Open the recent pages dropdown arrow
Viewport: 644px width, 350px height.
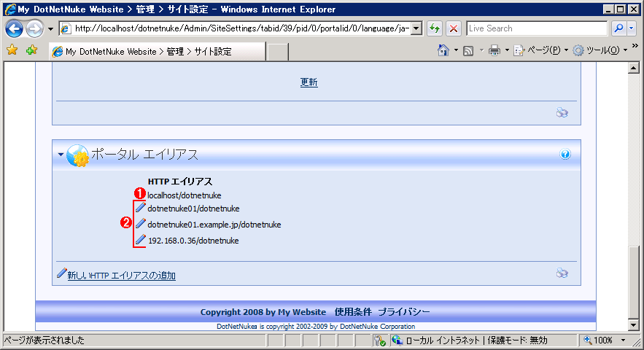50,28
